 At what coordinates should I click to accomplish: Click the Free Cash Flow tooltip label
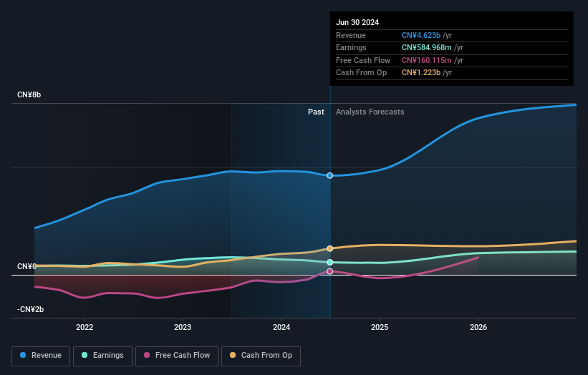point(363,60)
